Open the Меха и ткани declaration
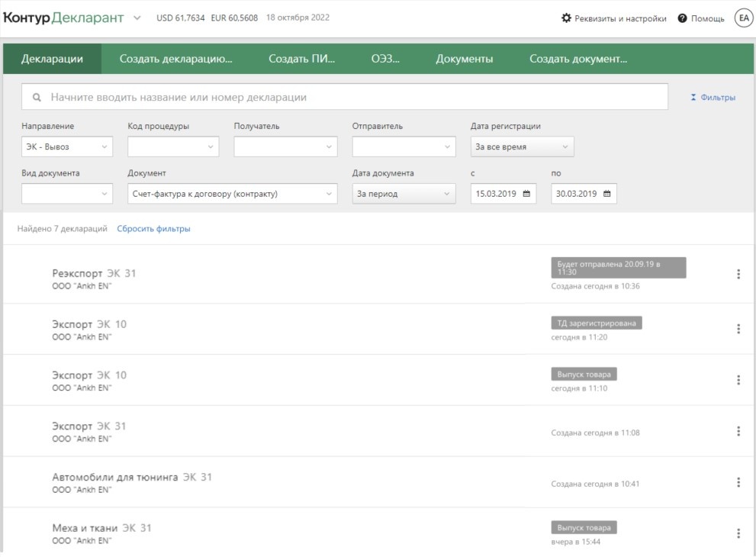 tap(101, 528)
